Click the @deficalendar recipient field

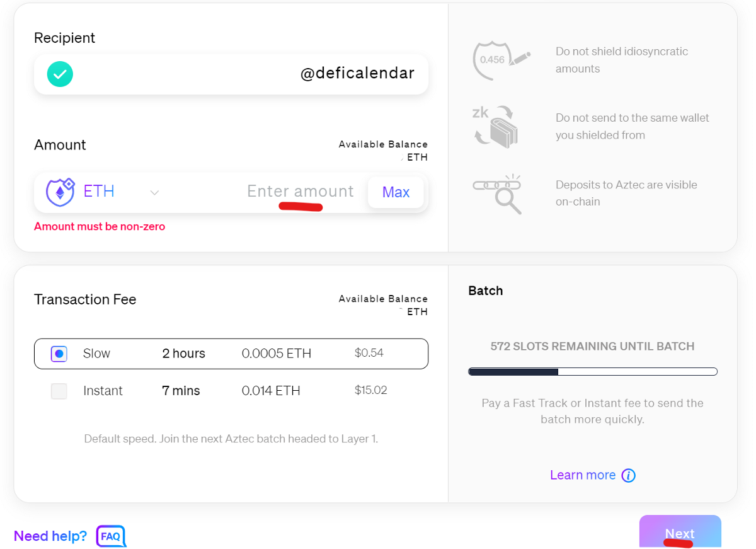252,74
